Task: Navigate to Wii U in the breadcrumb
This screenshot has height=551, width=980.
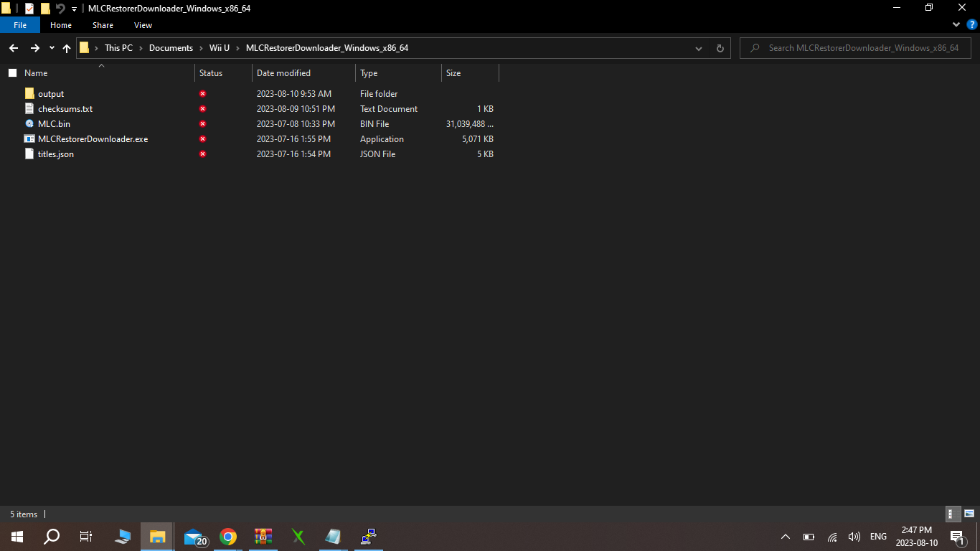Action: (220, 48)
